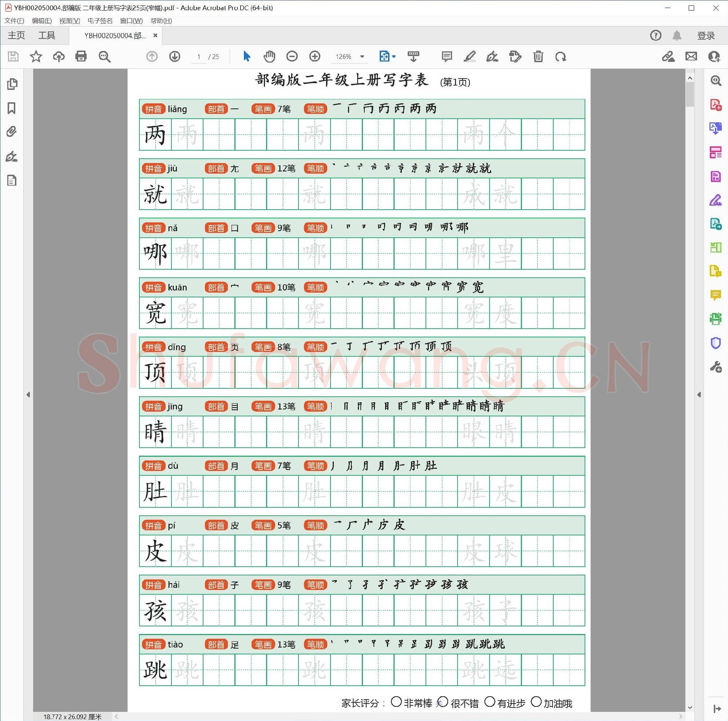
Task: Expand the left navigation pane arrow
Action: coord(29,395)
